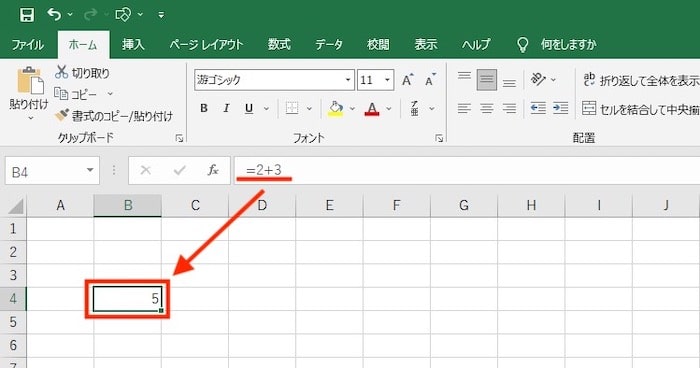The height and width of the screenshot is (368, 700).
Task: Click the cell borders icon
Action: (x=292, y=108)
